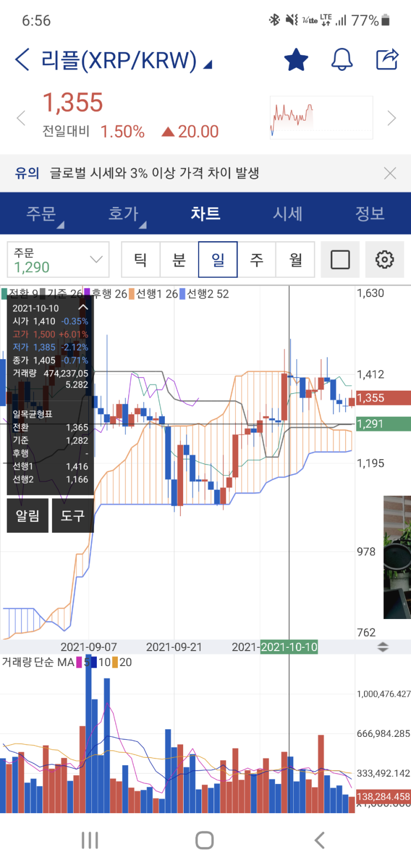This screenshot has height=868, width=411.
Task: Tap the Android home button
Action: tap(205, 840)
